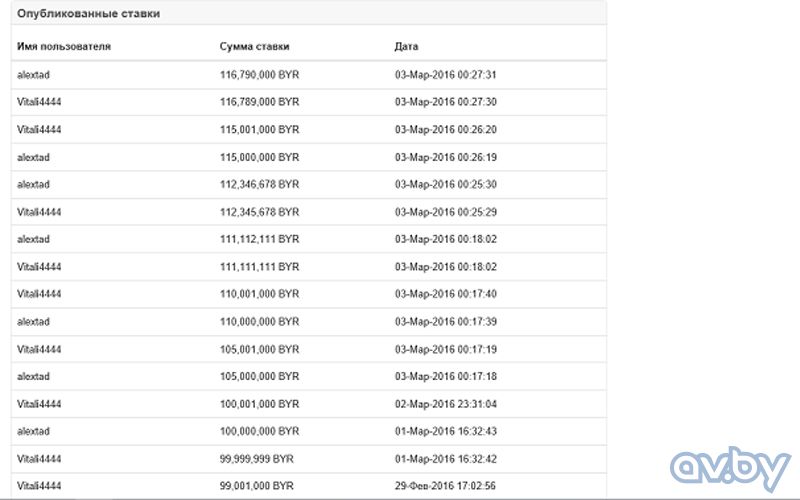Click the date 03-Мар-2016 00:17:39
The width and height of the screenshot is (800, 500).
(445, 321)
